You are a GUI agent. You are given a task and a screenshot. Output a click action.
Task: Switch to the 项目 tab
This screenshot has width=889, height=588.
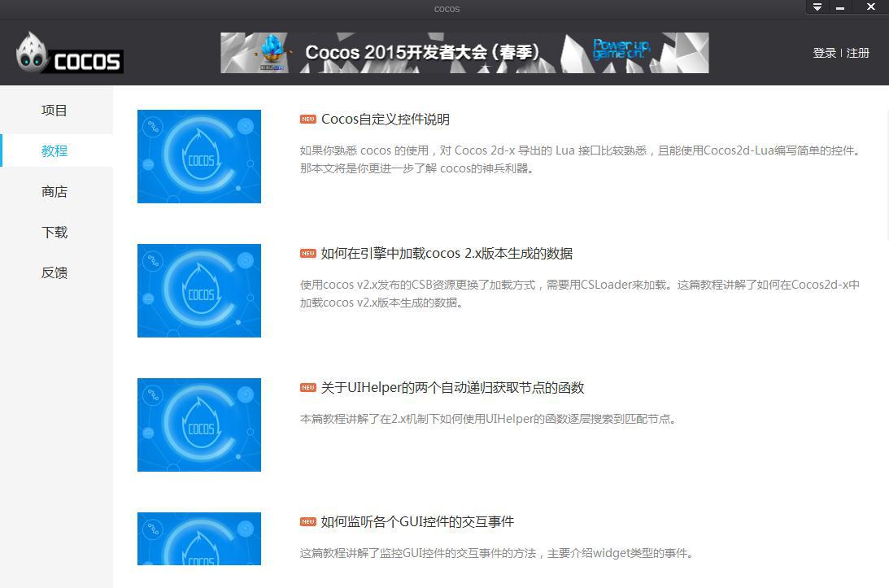pyautogui.click(x=54, y=111)
